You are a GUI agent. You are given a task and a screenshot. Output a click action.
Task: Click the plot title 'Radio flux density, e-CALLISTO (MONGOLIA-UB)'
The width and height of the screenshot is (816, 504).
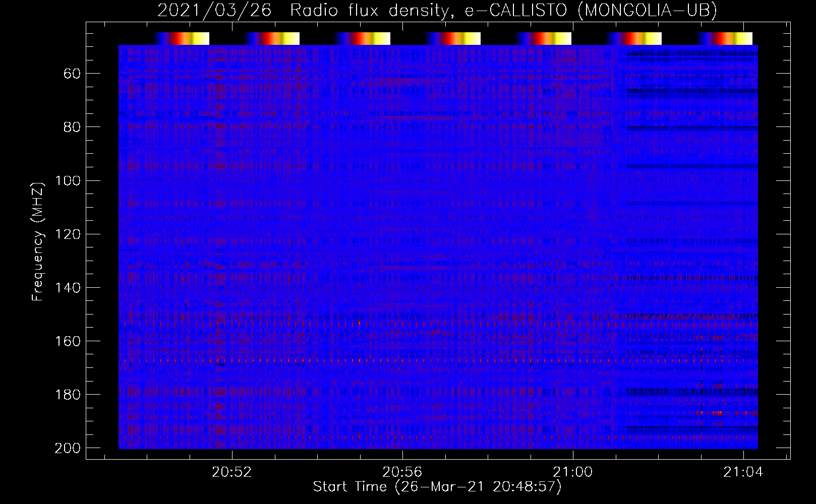(x=503, y=10)
